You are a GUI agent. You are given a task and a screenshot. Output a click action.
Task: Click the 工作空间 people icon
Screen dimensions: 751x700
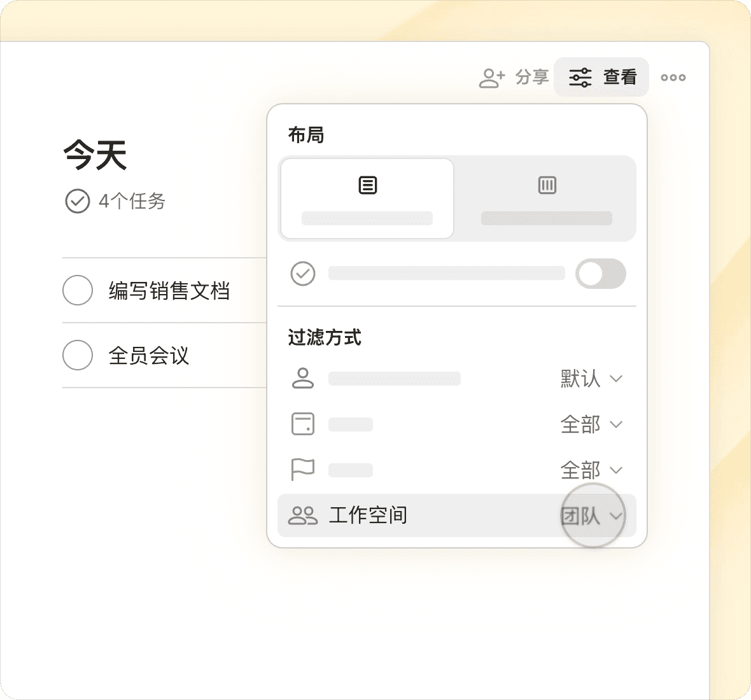302,515
